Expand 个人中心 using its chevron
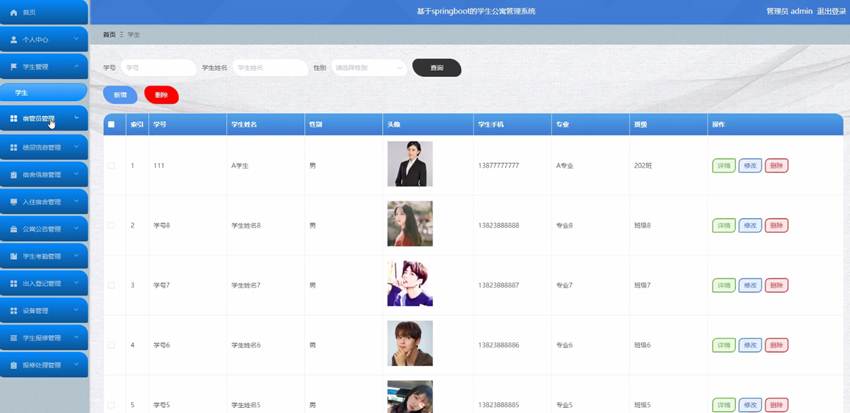 (x=76, y=40)
